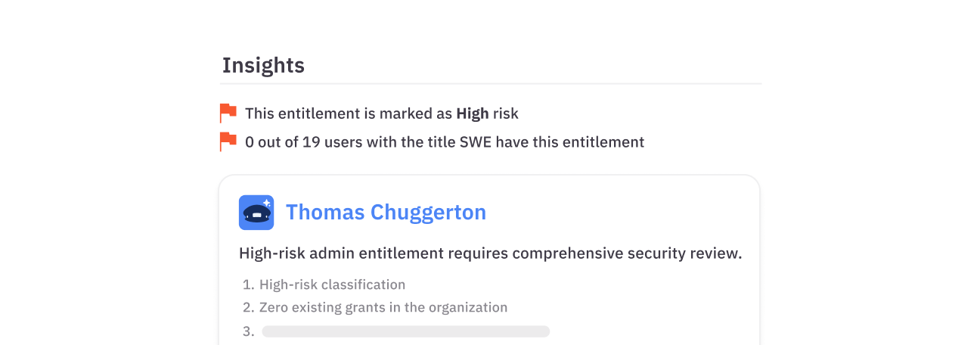Select the High-risk classification reason

332,285
